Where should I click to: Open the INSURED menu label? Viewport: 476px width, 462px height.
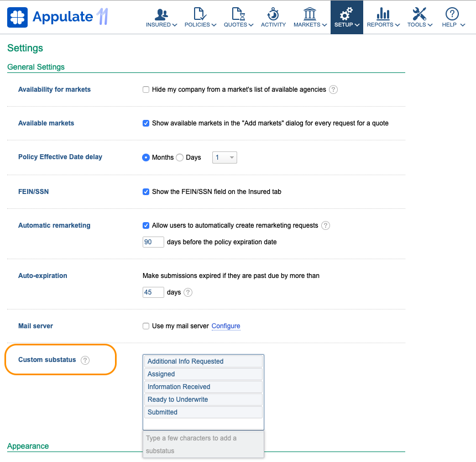[158, 24]
